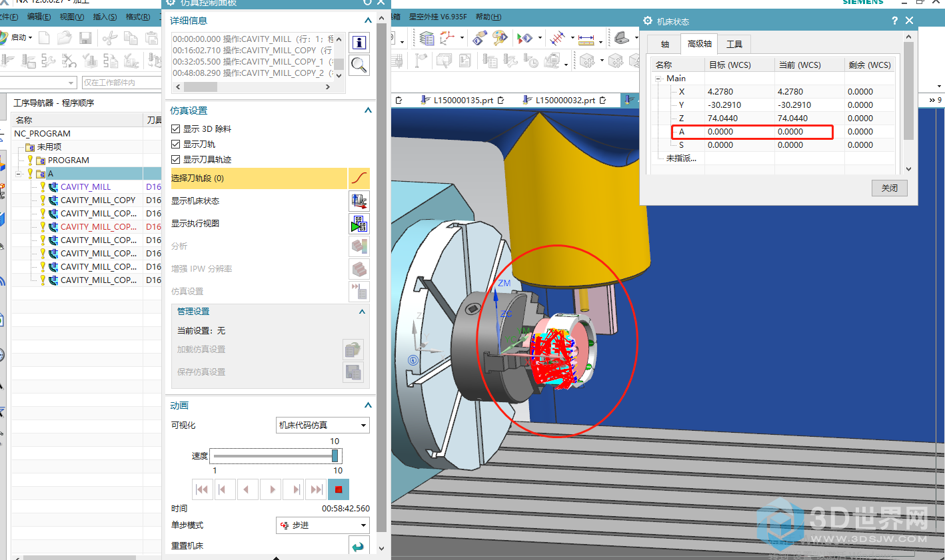Switch to the 轴 tab in 机床状态

[x=665, y=45]
